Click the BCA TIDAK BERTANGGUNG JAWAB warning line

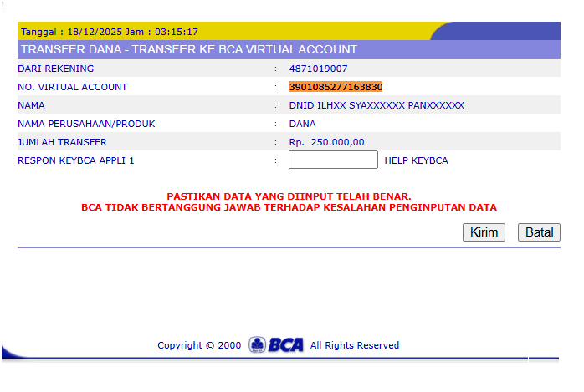(x=289, y=207)
